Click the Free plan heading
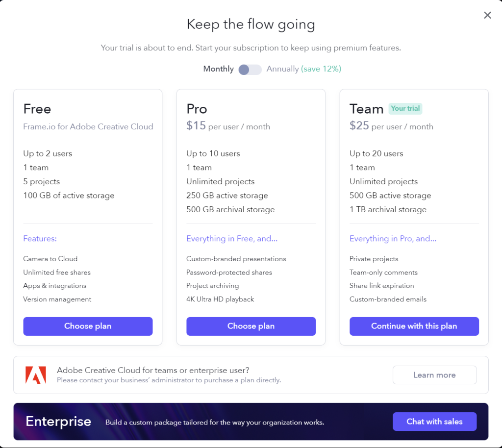 pos(37,109)
